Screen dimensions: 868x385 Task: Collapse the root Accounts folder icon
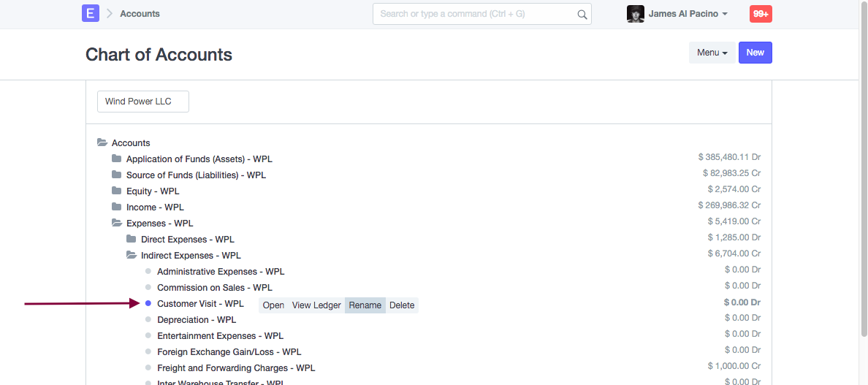click(x=102, y=143)
